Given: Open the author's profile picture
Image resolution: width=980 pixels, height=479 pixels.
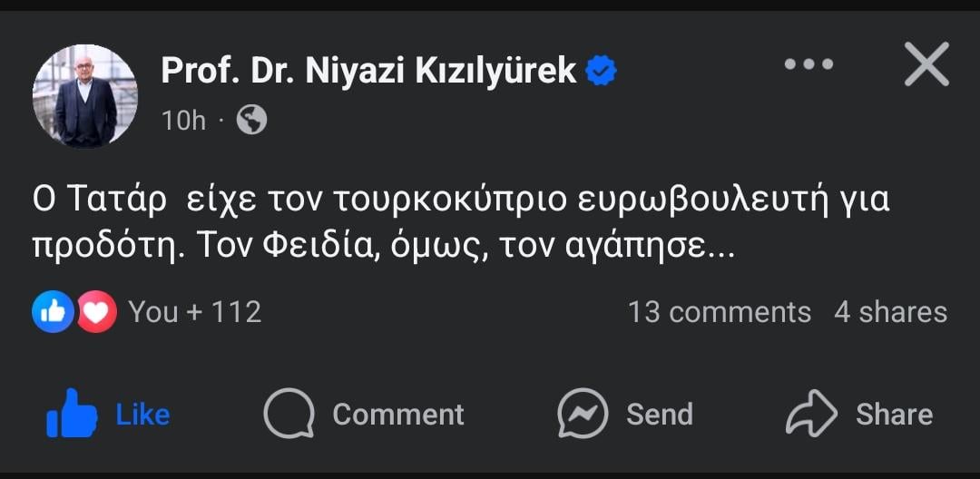Looking at the screenshot, I should click(85, 95).
